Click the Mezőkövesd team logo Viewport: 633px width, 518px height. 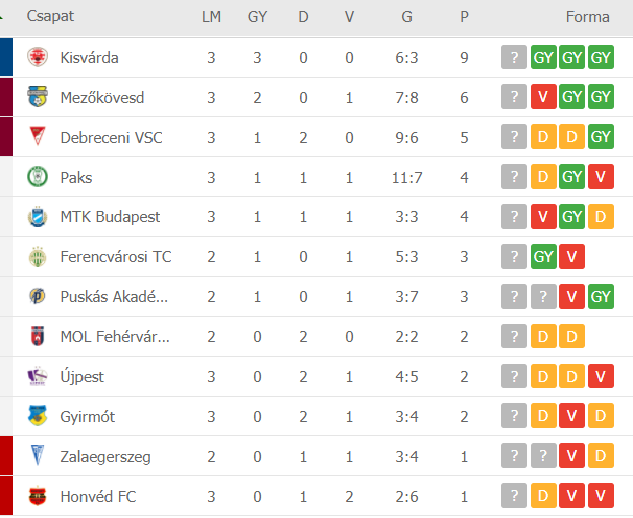[x=37, y=98]
